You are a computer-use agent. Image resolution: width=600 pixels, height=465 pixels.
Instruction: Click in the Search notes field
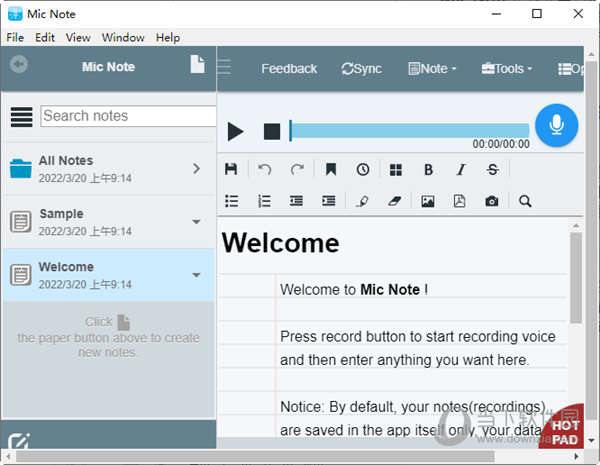(129, 116)
